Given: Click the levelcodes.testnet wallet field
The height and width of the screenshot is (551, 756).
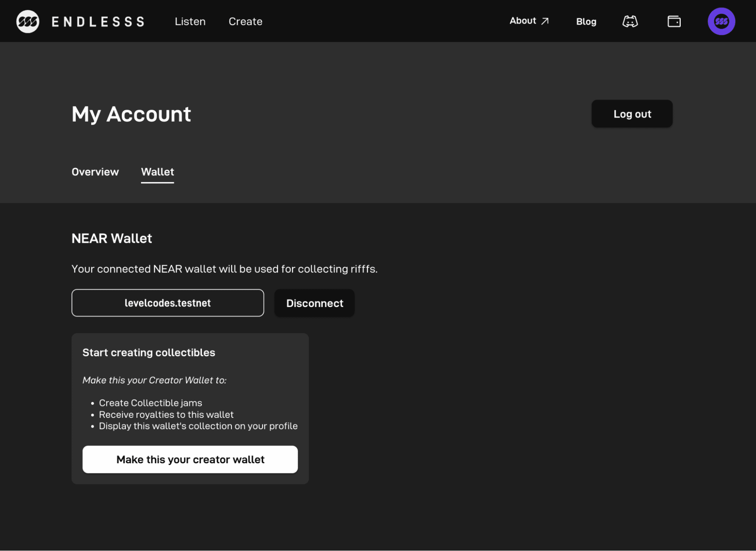Looking at the screenshot, I should point(168,303).
